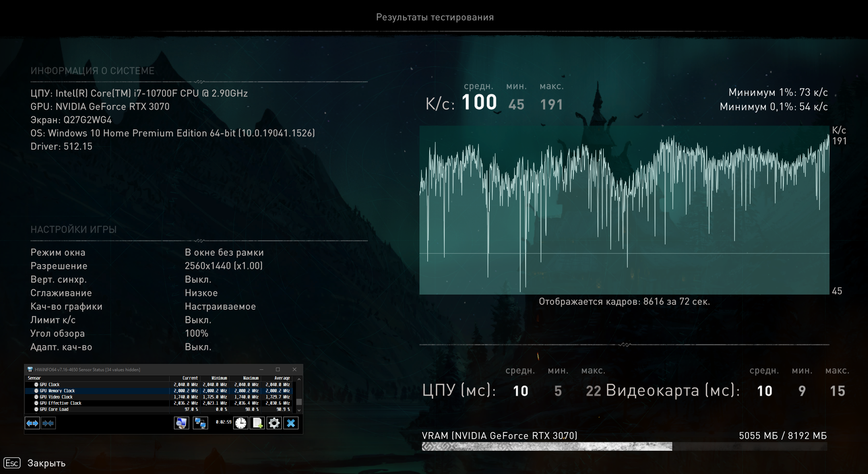Open HWiNFO summary monitor magnifier icon
868x474 pixels.
point(181,423)
